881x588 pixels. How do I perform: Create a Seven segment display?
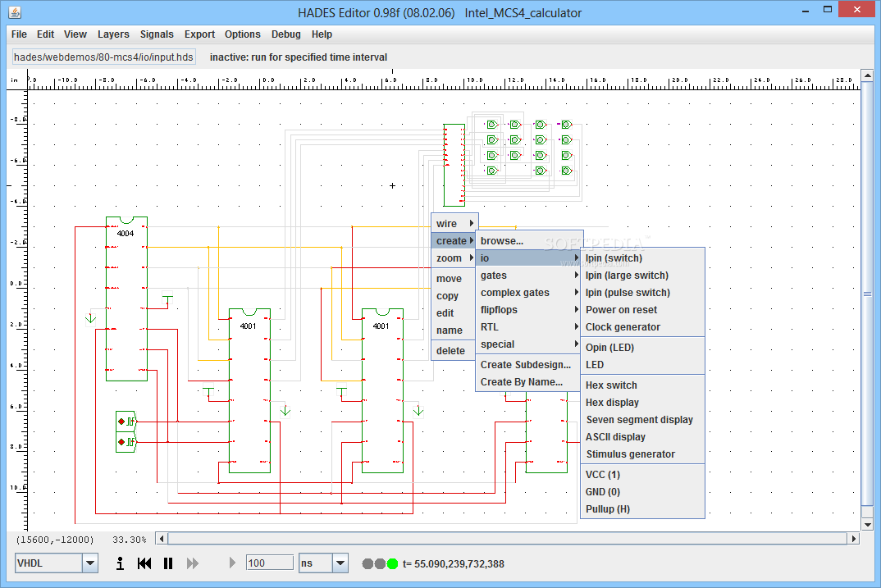point(642,420)
